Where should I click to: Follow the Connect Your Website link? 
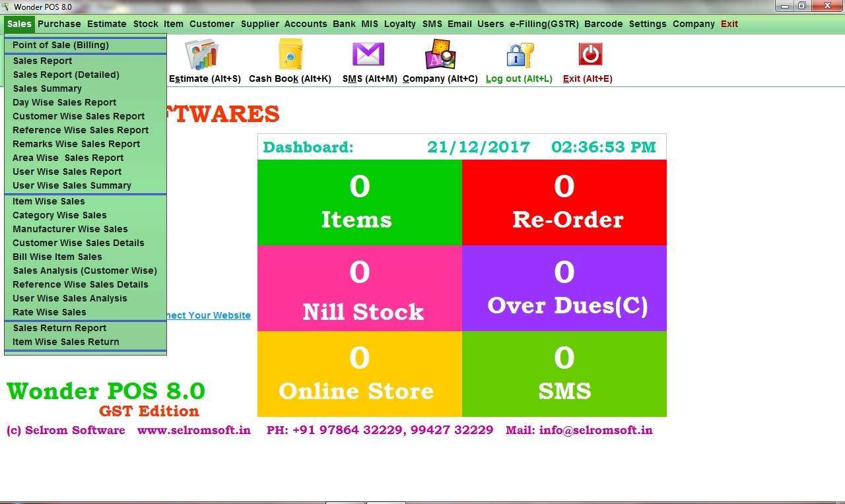(x=209, y=315)
